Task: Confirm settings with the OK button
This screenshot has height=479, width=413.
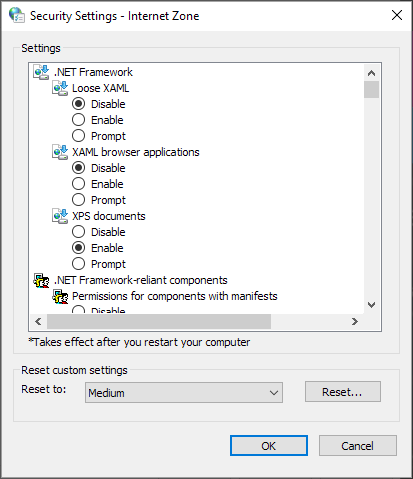Action: tap(269, 446)
